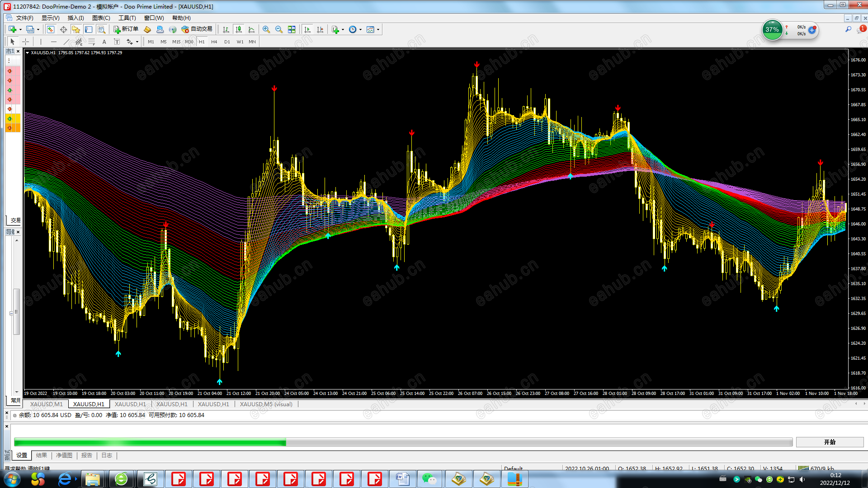This screenshot has height=488, width=868.
Task: Select the H4 timeframe button
Action: [x=214, y=42]
